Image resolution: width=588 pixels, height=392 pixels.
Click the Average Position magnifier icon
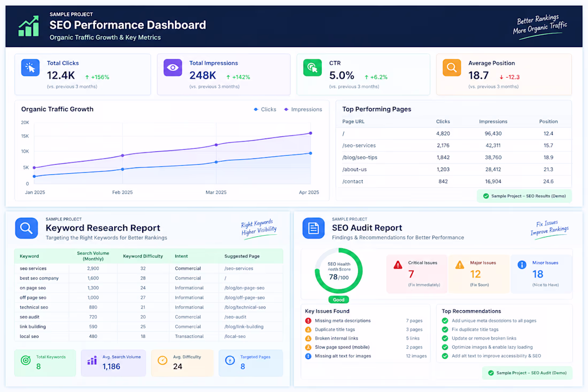(452, 67)
